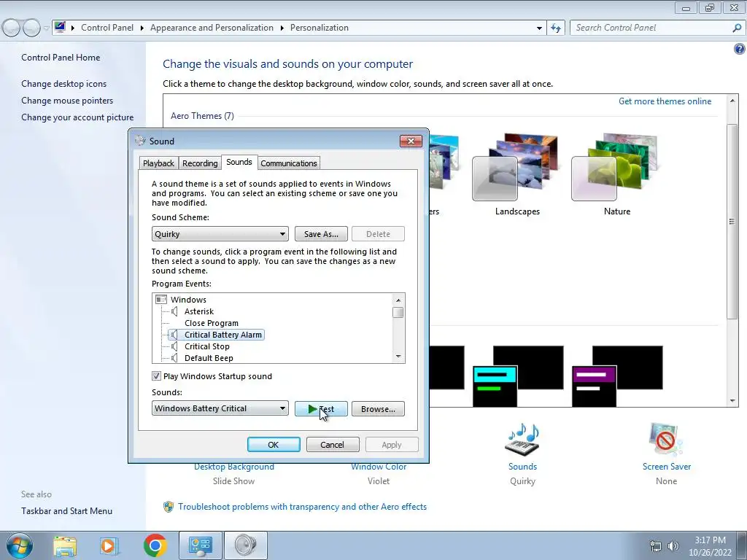This screenshot has height=560, width=747.
Task: Open the volume tray icon
Action: 673,546
